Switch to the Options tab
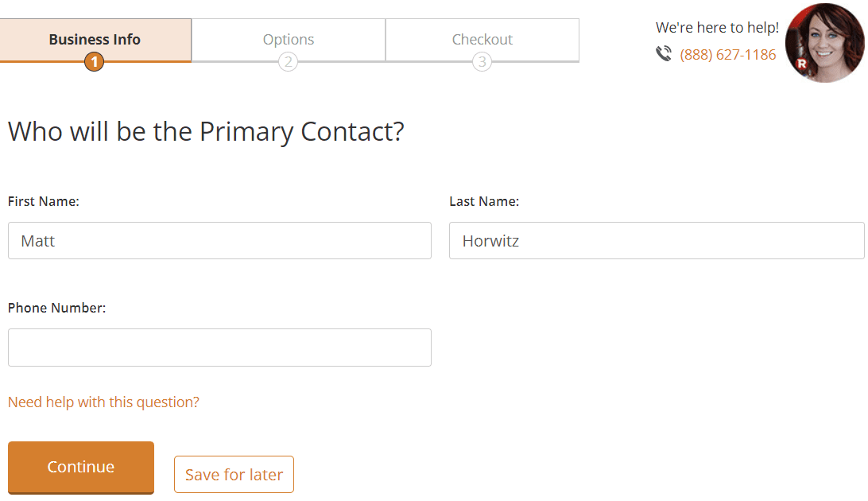The height and width of the screenshot is (501, 868). coord(289,38)
